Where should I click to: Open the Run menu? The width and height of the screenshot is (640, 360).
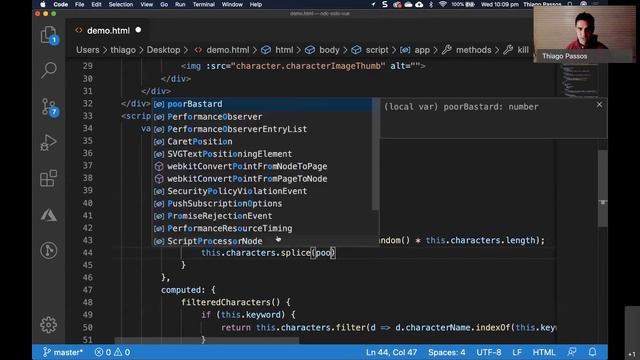coord(180,4)
